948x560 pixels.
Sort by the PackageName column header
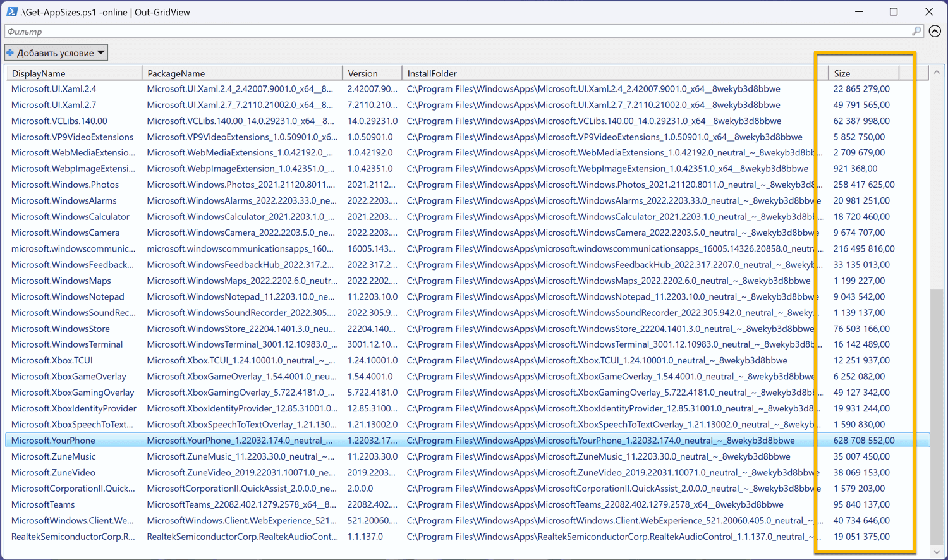click(242, 73)
